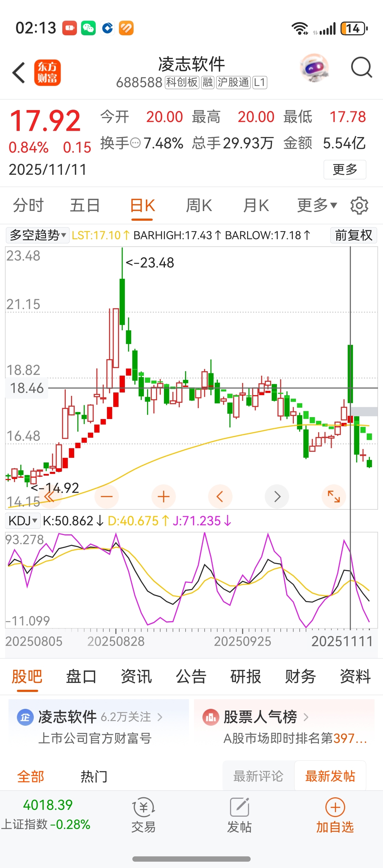Open the 研报 tab
The width and height of the screenshot is (383, 868).
click(x=245, y=677)
